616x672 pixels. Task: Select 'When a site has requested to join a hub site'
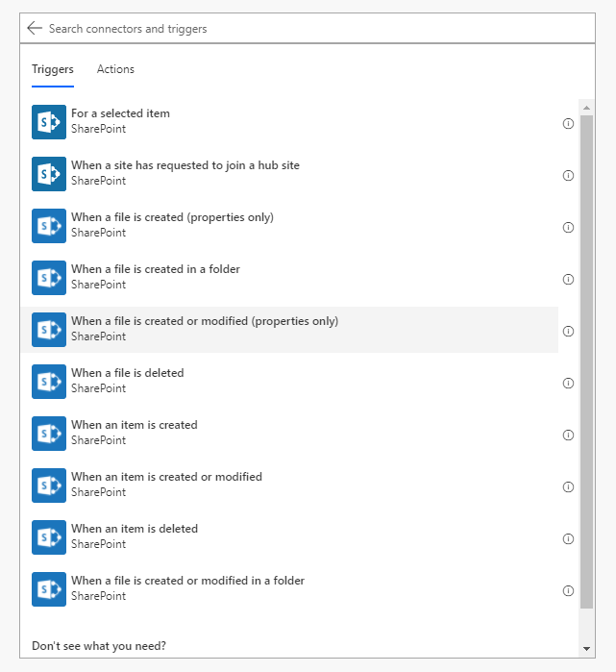pos(289,174)
